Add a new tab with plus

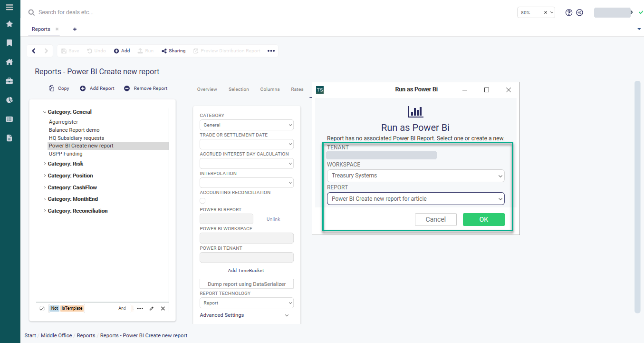(75, 29)
